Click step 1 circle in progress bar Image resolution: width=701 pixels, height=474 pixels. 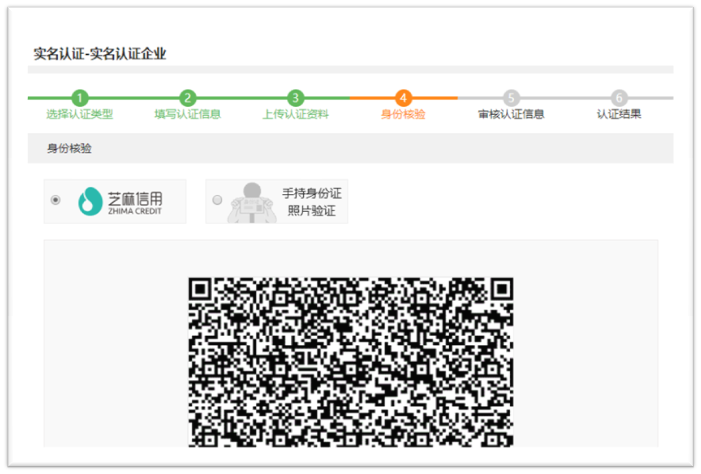[80, 97]
